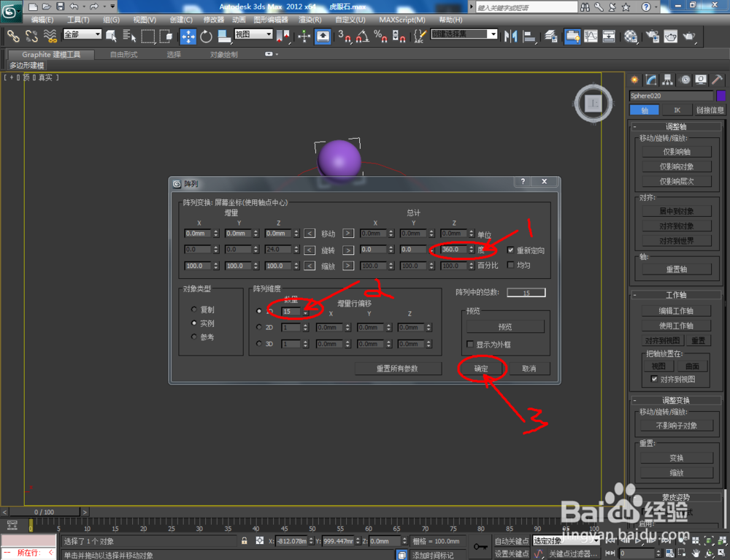Toggle Spinner Snap icon

(399, 36)
